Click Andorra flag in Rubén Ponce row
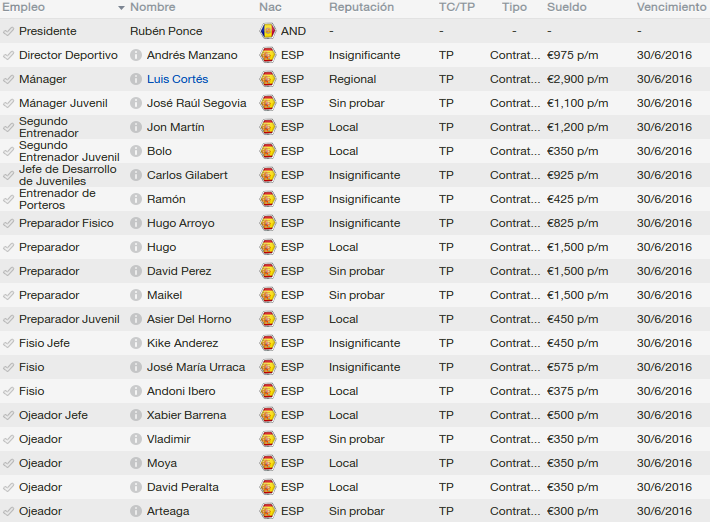The height and width of the screenshot is (522, 710). click(268, 31)
